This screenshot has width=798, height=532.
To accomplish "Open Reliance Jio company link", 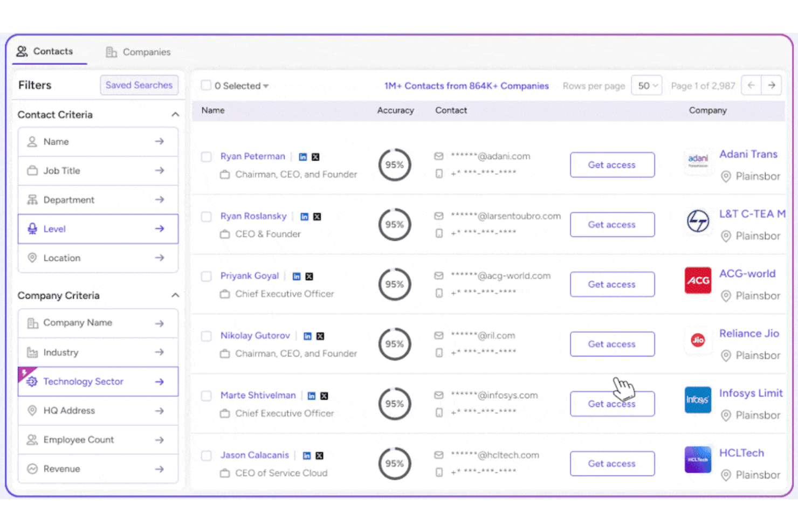I will coord(749,334).
